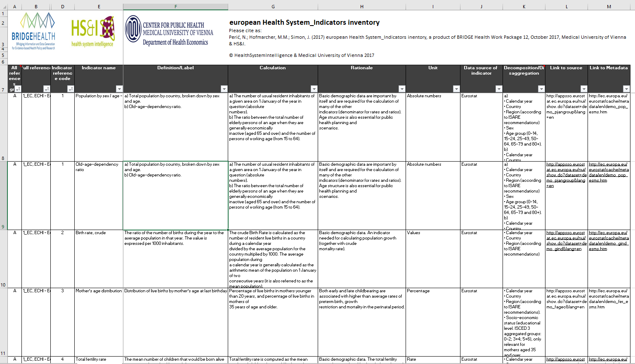Open metadata link for Birth rate, crude
The image size is (635, 364).
tap(608, 240)
